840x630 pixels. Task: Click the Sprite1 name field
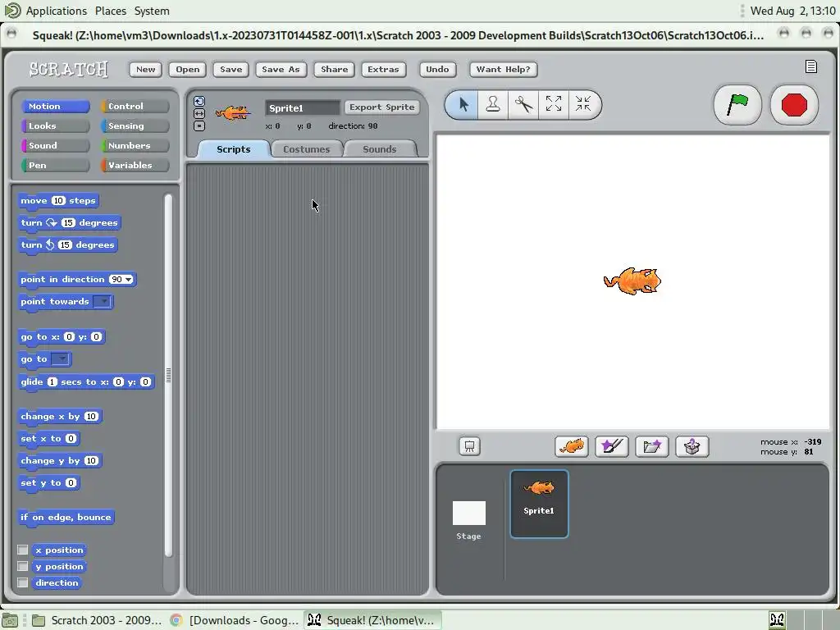[303, 107]
